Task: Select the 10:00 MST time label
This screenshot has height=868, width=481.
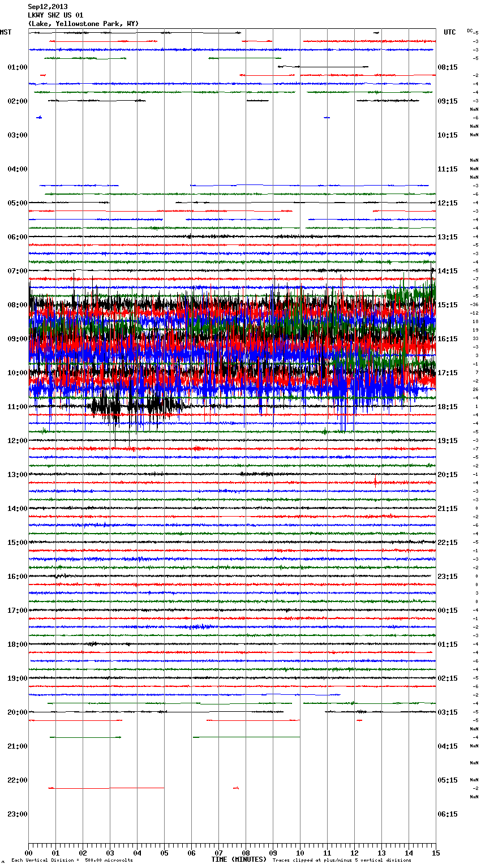Action: (x=18, y=373)
